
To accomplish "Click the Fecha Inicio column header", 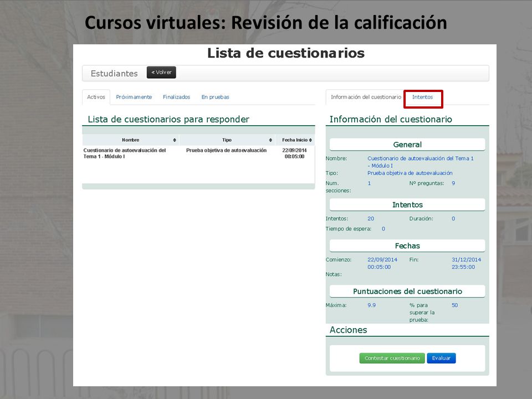I will (x=295, y=140).
